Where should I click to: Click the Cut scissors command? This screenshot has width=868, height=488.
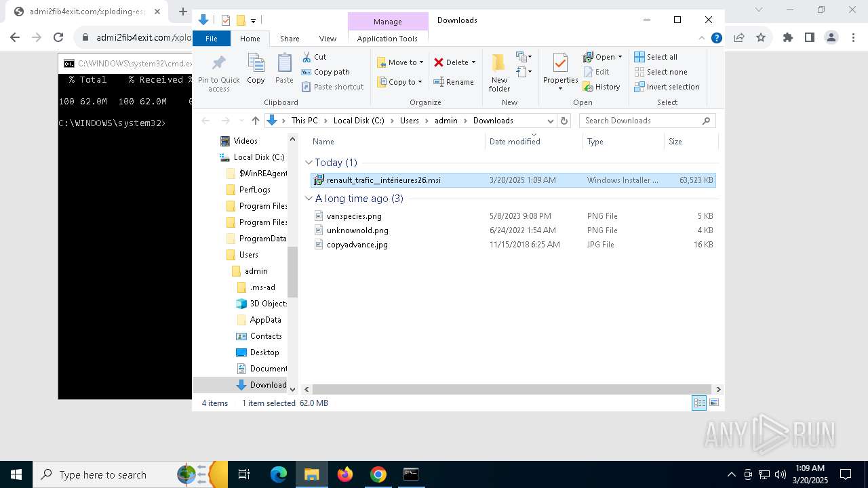pyautogui.click(x=314, y=57)
